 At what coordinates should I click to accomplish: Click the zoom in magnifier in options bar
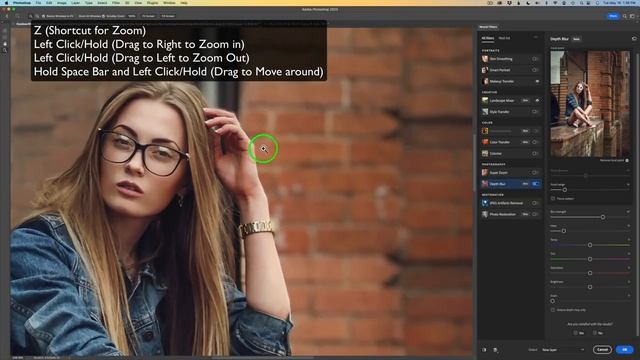click(x=31, y=16)
